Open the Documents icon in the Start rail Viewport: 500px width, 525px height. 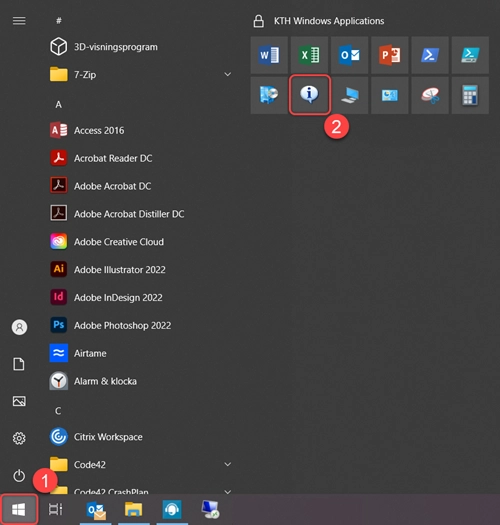19,364
